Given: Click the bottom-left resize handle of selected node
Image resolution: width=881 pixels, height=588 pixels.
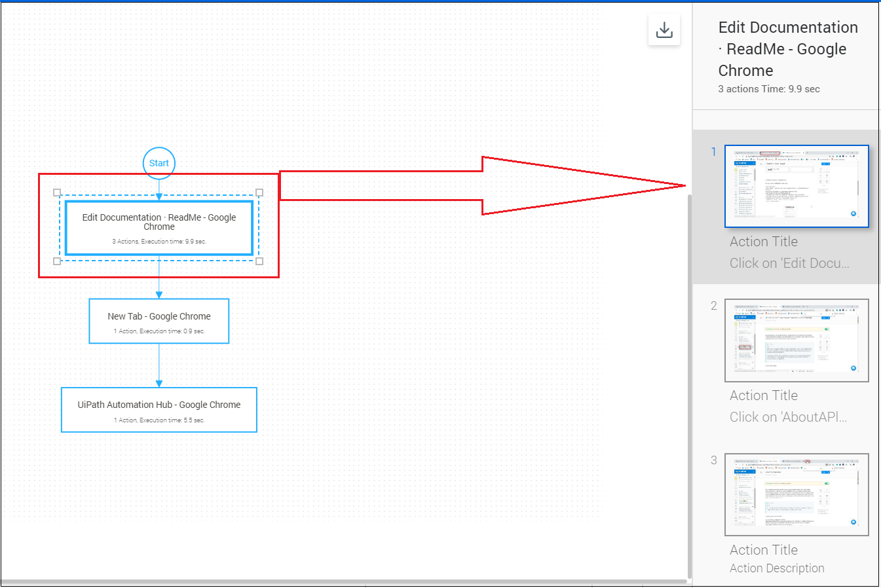Looking at the screenshot, I should click(x=57, y=261).
